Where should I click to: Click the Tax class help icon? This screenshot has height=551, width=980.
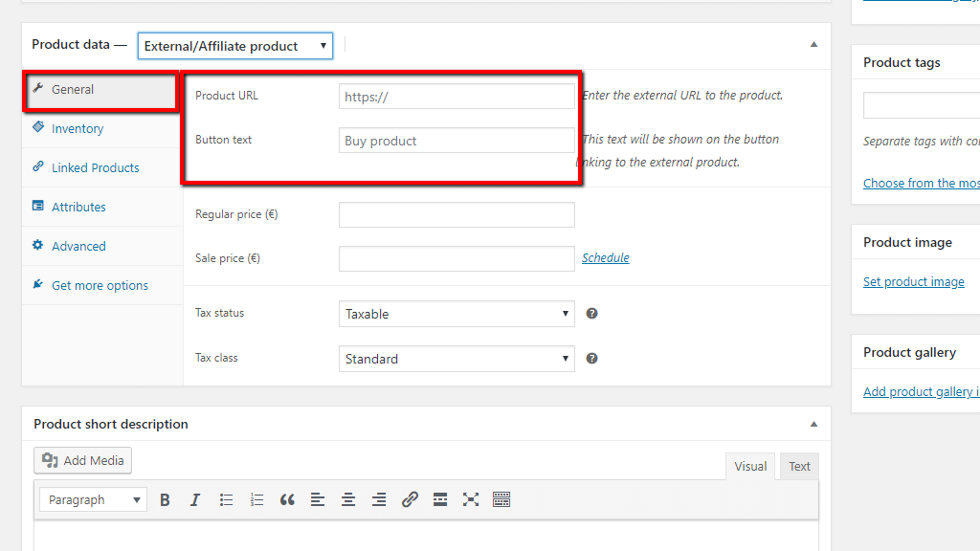591,359
